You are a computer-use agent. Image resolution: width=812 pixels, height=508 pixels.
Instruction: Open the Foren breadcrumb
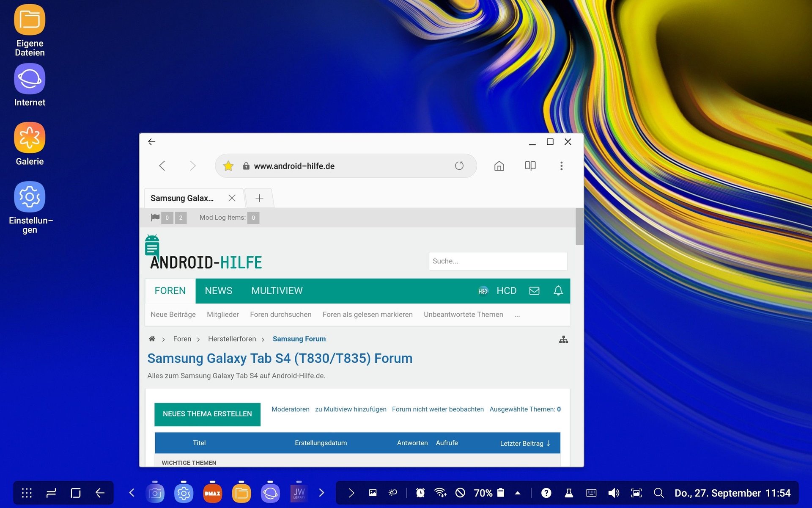click(x=182, y=339)
